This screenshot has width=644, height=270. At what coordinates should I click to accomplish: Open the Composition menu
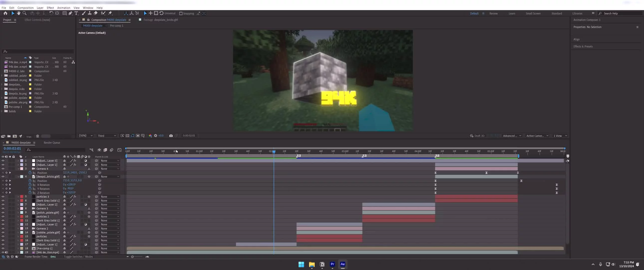pyautogui.click(x=25, y=8)
